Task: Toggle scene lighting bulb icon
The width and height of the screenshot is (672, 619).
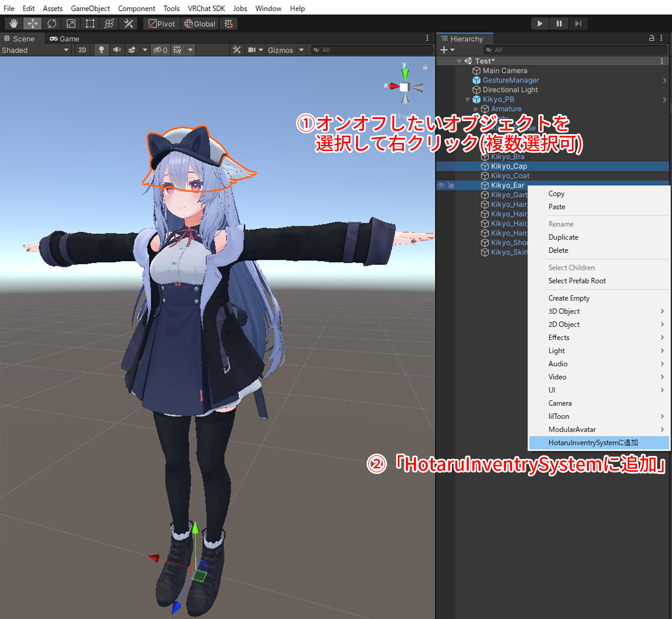Action: [101, 50]
